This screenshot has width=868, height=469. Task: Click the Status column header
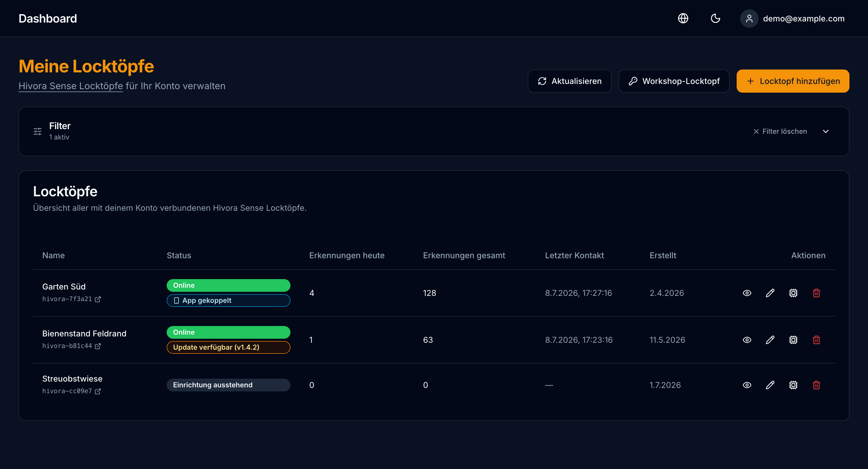179,256
